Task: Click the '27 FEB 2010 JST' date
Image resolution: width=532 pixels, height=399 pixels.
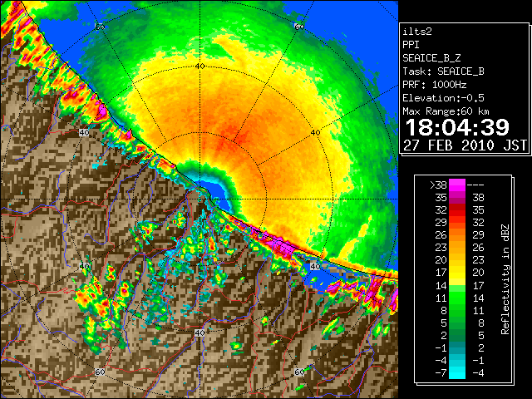Action: point(465,145)
